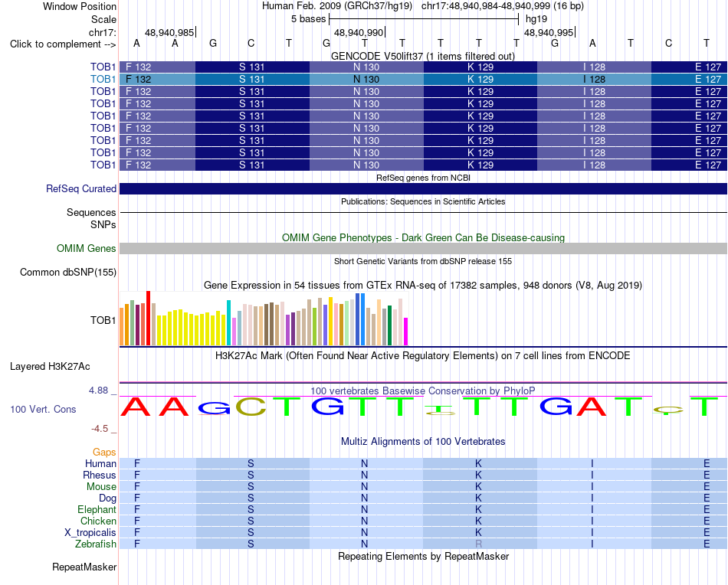Image resolution: width=728 pixels, height=585 pixels.
Task: Click the 100 Vert. Cons track label
Action: [43, 409]
